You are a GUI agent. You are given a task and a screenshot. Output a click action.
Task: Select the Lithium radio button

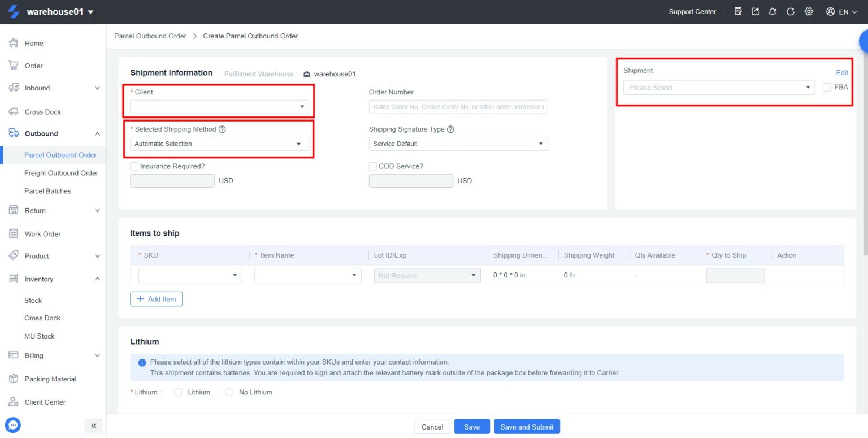[178, 392]
